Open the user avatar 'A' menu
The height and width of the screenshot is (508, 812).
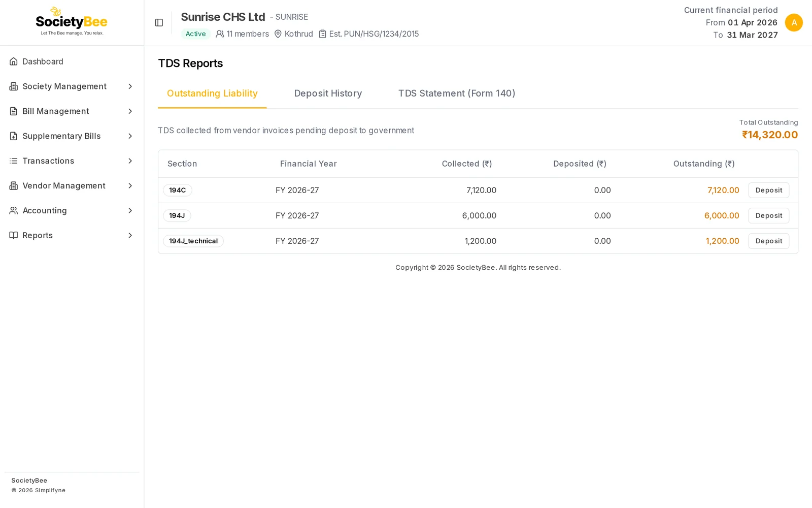tap(794, 23)
